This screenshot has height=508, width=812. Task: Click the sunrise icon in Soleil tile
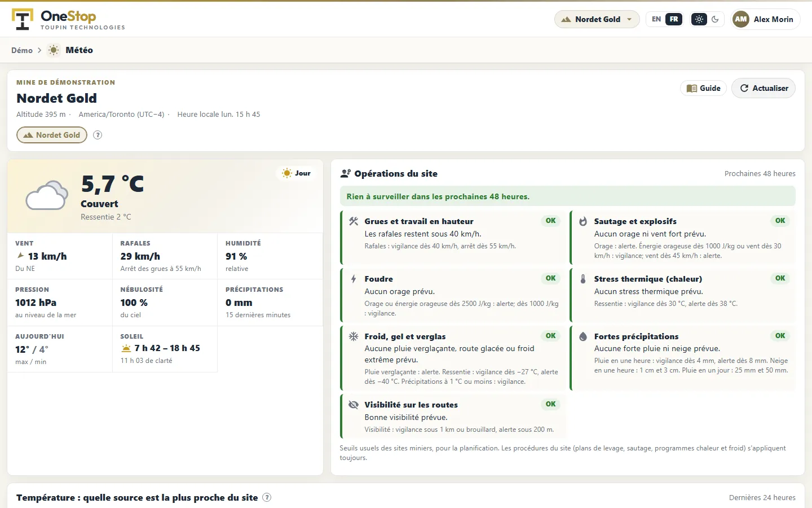[x=126, y=348]
